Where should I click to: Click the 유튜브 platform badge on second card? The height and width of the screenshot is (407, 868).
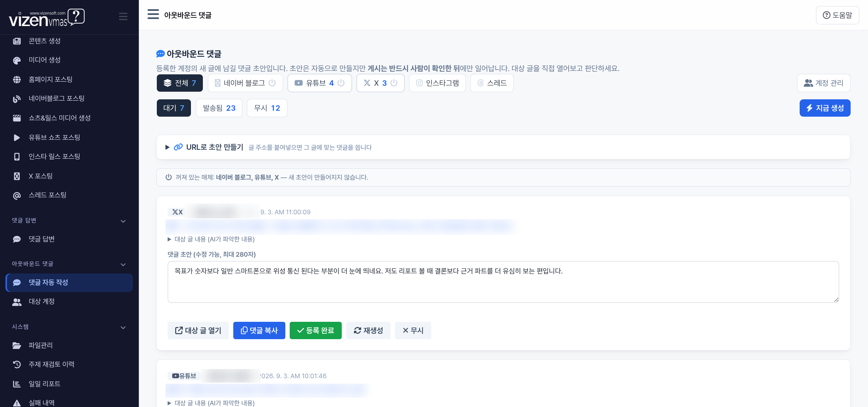(x=184, y=376)
